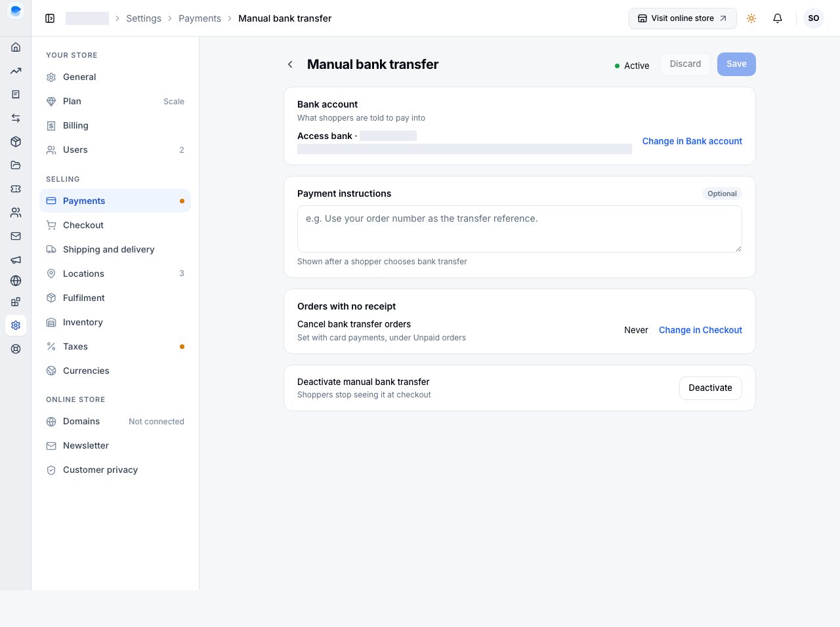Open Checkout settings

[x=115, y=225]
